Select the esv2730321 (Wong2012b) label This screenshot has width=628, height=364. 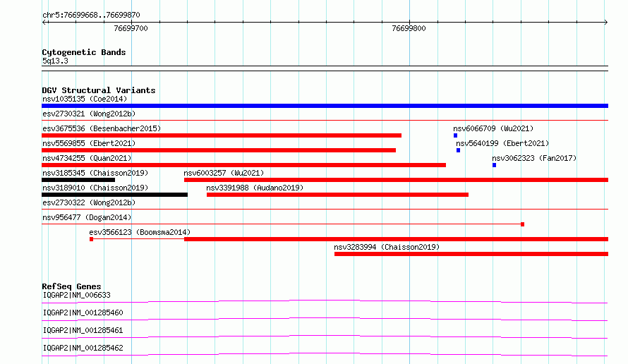tap(89, 114)
